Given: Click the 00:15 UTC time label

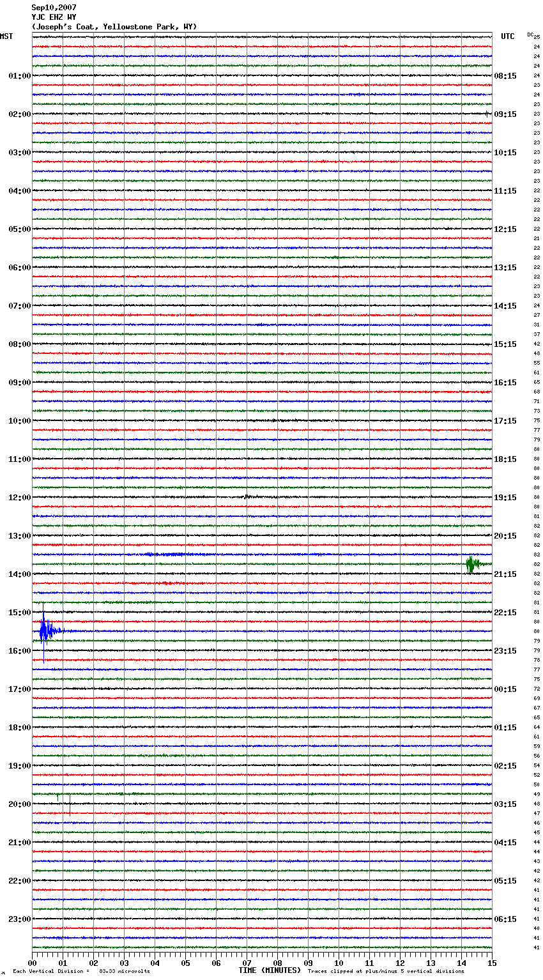Looking at the screenshot, I should pyautogui.click(x=505, y=689).
